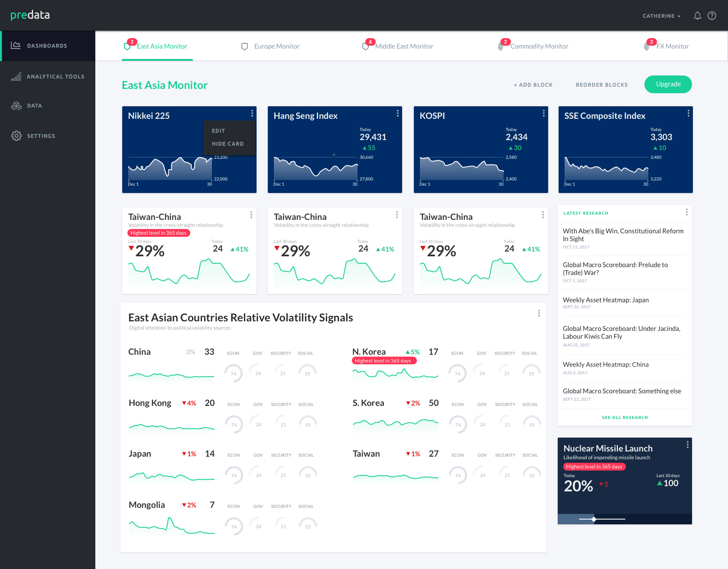
Task: Click China ECON gauge showing 74
Action: 234,373
